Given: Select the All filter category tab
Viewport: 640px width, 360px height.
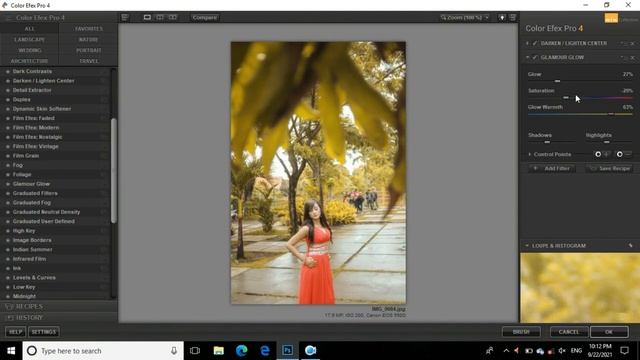Looking at the screenshot, I should [29, 29].
